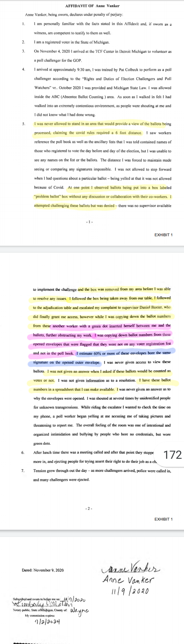Click the "Dated: November 9, 2020" line
This screenshot has height=644, width=184.
pos(43,570)
